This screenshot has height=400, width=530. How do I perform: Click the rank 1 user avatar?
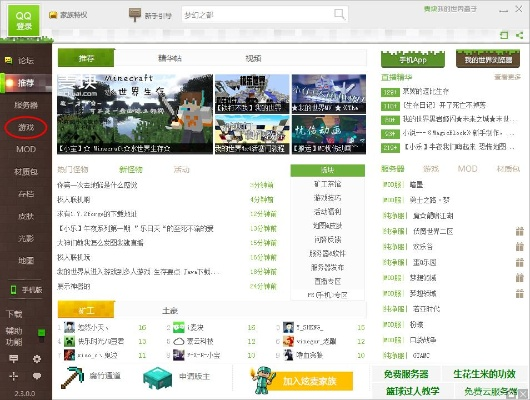69,327
